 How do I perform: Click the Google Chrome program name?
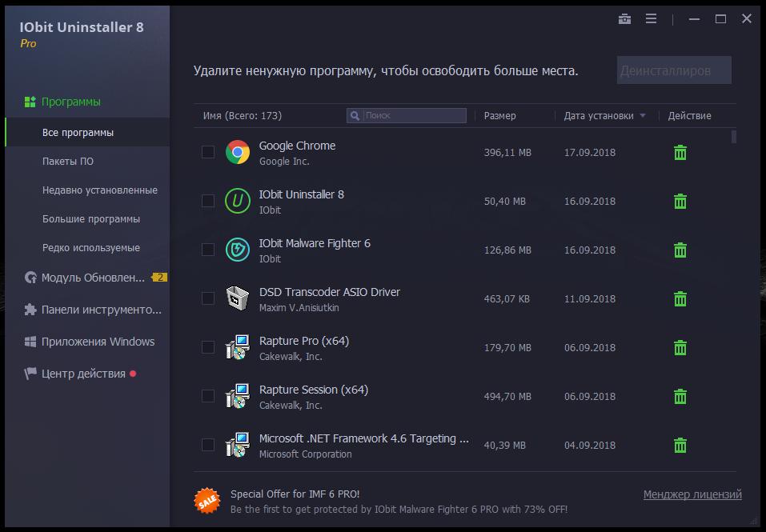[297, 146]
